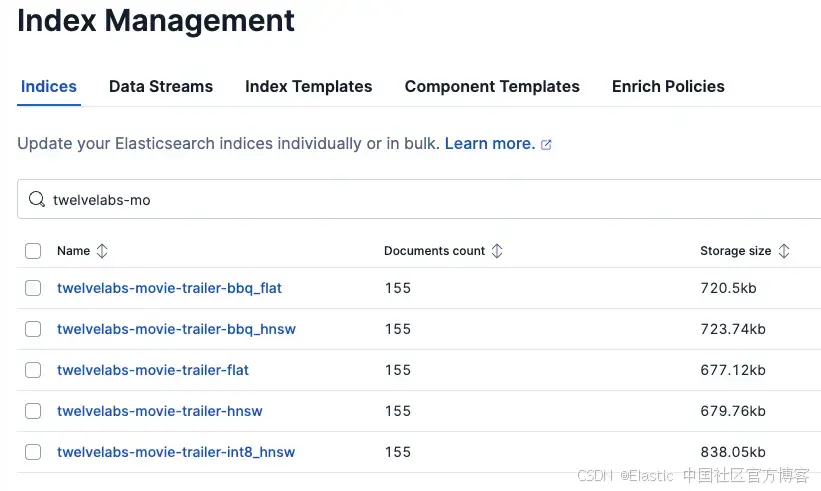Check the twelvelabs-movie-trailer-int8_hnsw row checkbox

click(33, 452)
